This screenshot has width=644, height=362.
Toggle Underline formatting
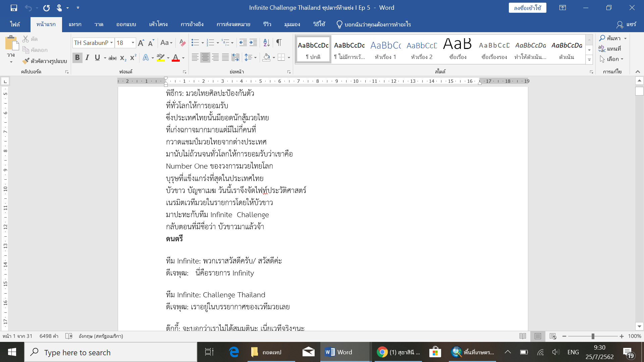(97, 58)
